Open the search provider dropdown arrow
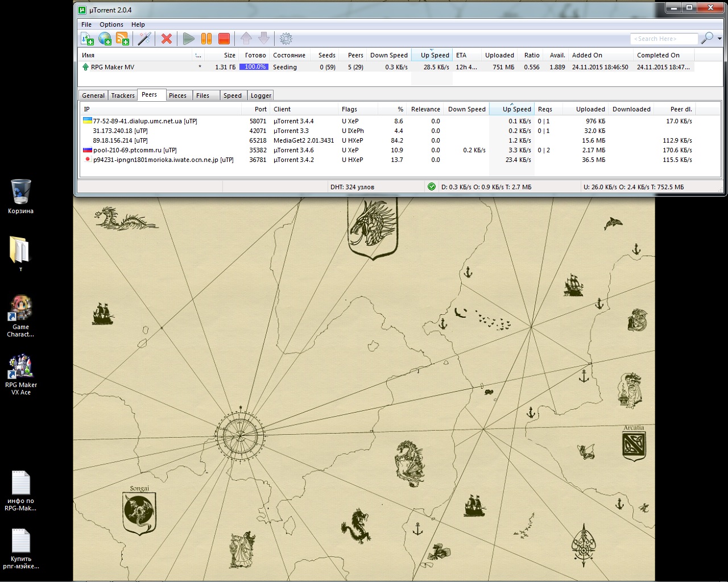The image size is (728, 582). click(x=719, y=39)
